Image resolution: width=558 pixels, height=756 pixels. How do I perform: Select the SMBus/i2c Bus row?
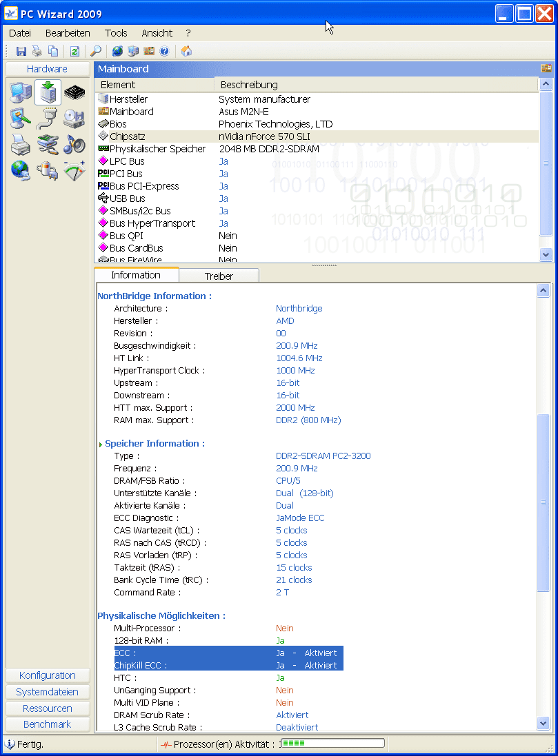[x=317, y=211]
